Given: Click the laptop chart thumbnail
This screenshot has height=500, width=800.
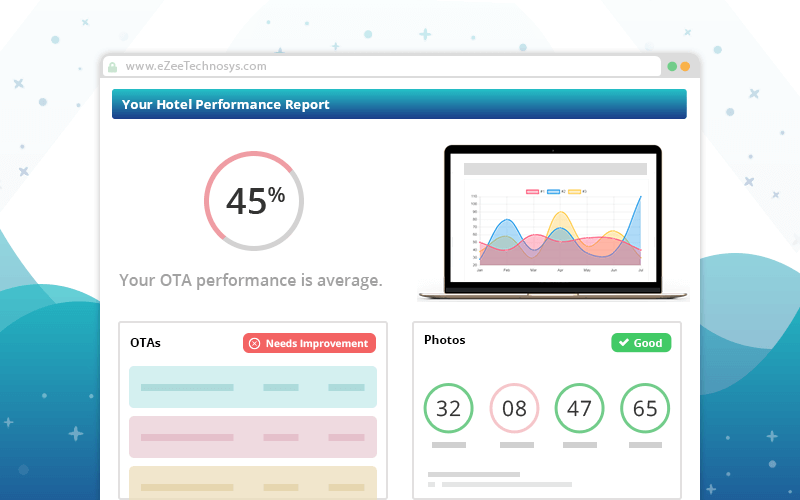Looking at the screenshot, I should (x=553, y=222).
